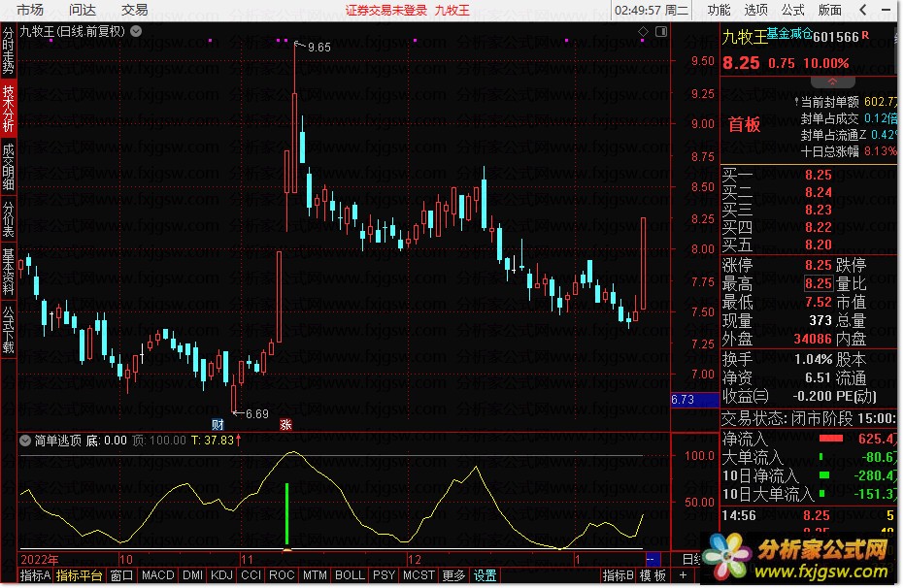This screenshot has height=588, width=904.
Task: Switch to the 分价表 side tab
Action: point(8,219)
